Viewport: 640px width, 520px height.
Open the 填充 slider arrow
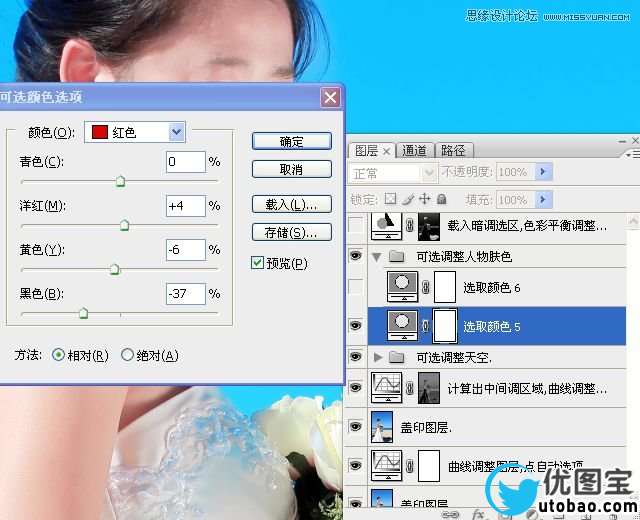[543, 200]
